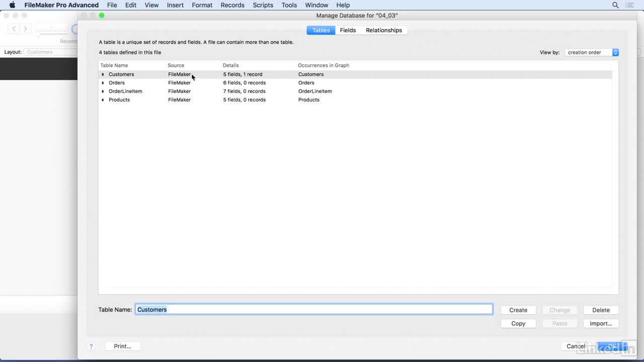Open the Records menu
This screenshot has width=644, height=362.
click(x=232, y=5)
